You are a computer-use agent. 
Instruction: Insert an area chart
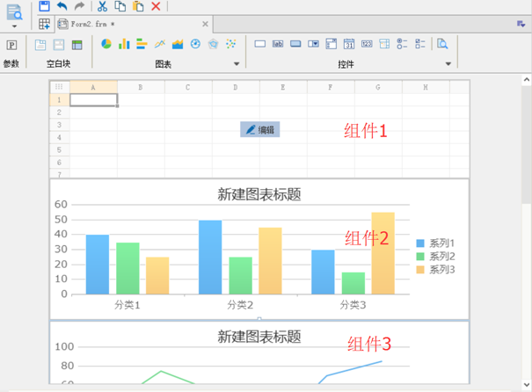click(x=178, y=44)
